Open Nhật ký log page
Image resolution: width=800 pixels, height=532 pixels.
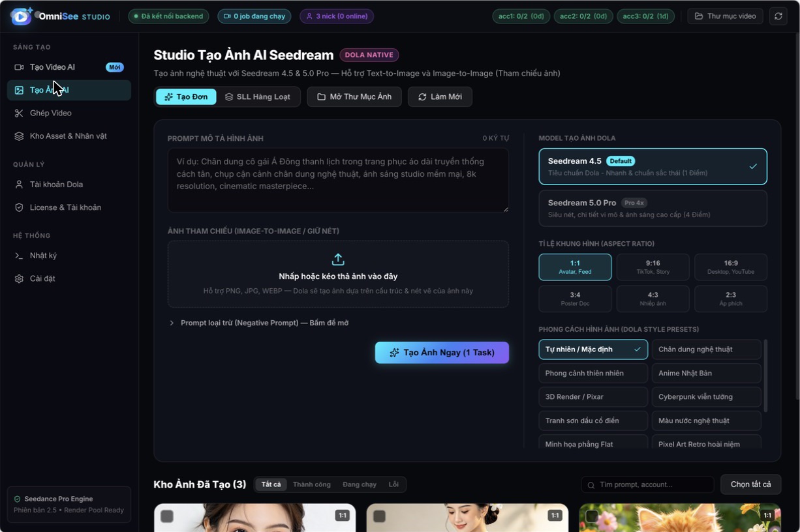[69, 256]
